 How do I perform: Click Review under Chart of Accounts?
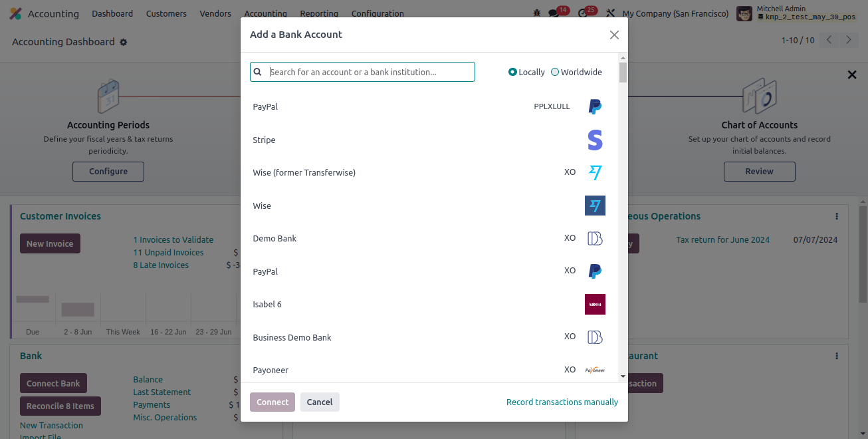(x=759, y=171)
